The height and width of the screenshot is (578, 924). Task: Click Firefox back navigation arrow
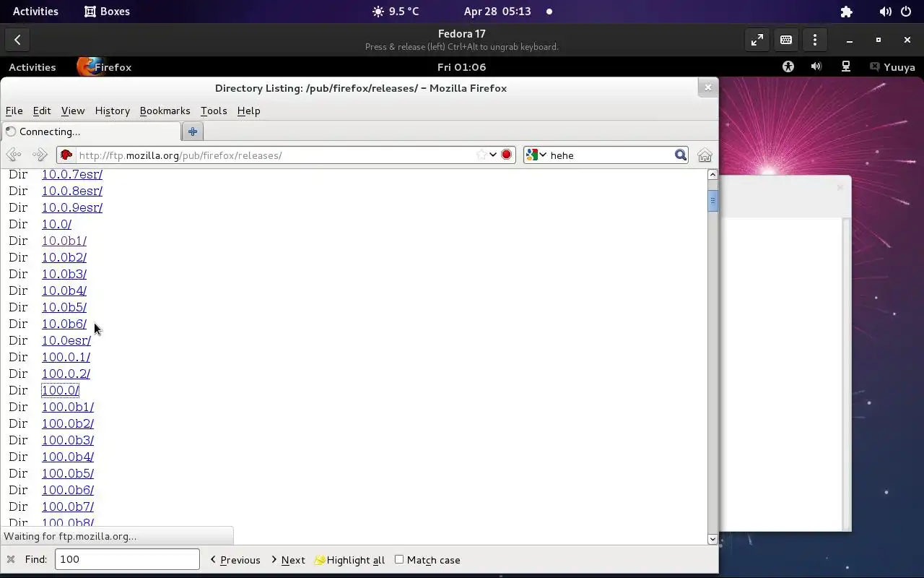coord(13,155)
